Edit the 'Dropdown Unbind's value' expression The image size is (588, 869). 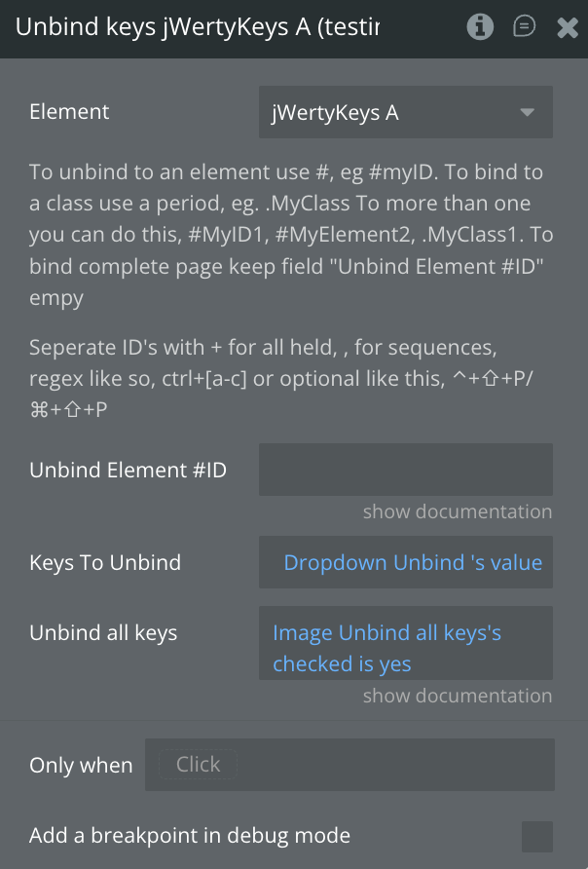412,562
